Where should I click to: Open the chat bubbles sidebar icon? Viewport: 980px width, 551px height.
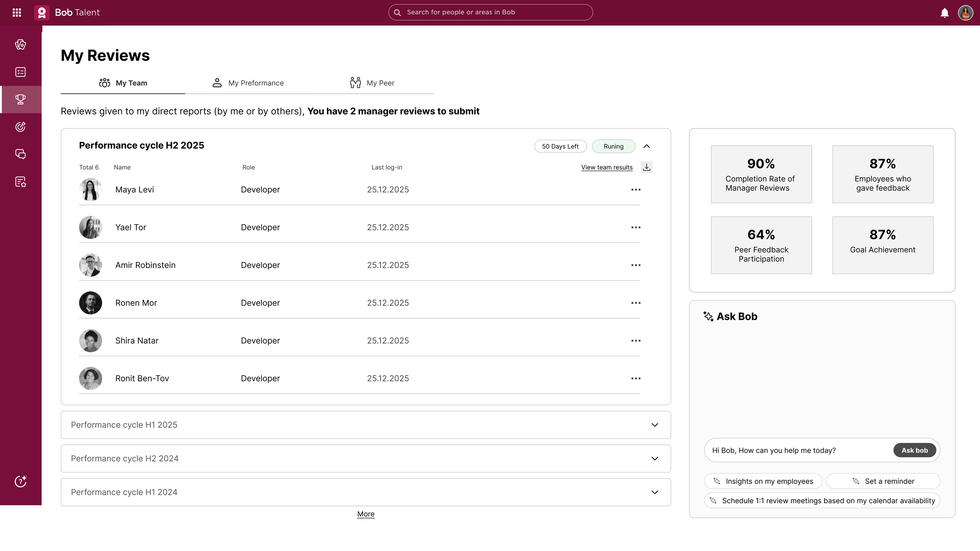click(x=20, y=154)
